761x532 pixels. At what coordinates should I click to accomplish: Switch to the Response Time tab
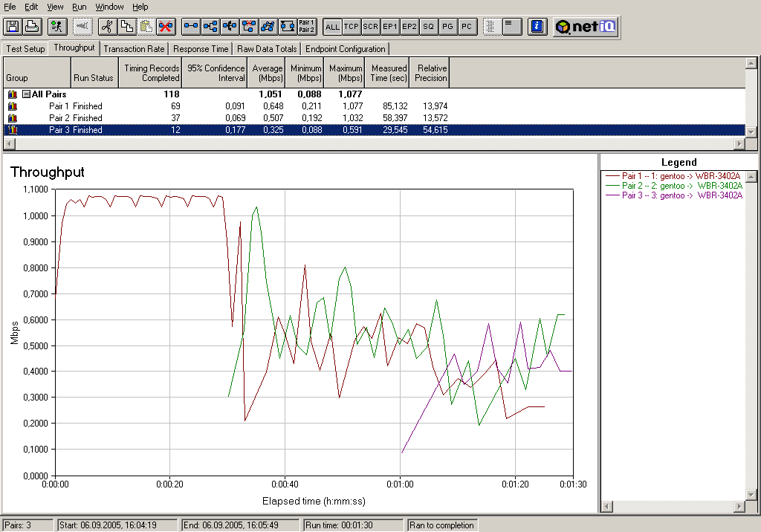[201, 49]
